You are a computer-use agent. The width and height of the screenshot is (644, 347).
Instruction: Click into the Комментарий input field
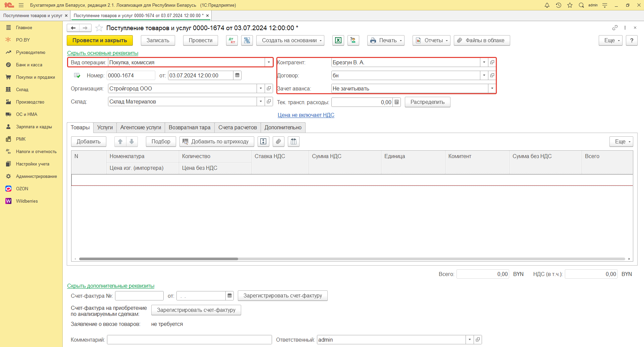(189, 340)
